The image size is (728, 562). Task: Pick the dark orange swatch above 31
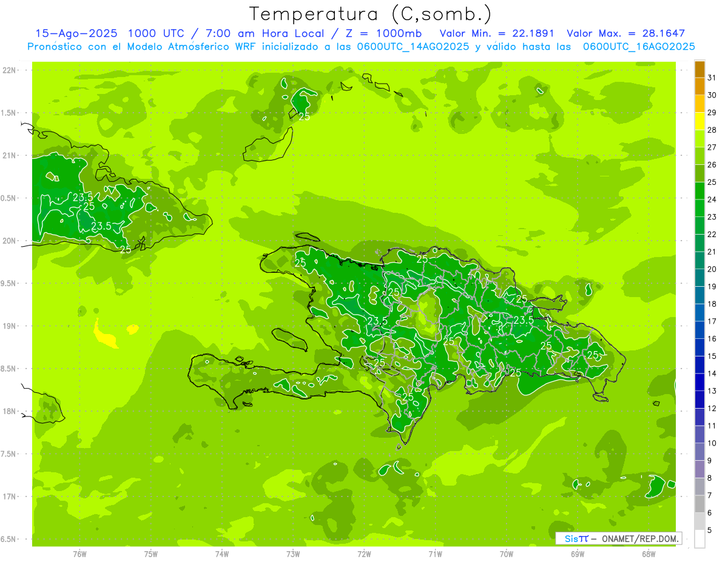(699, 69)
